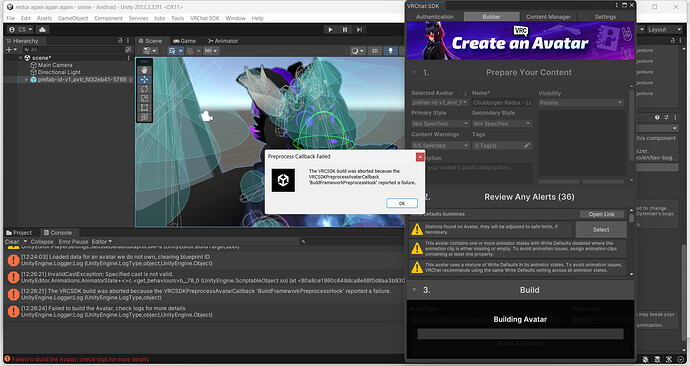This screenshot has height=366, width=690.
Task: Switch to Authentication tab in VRChat SDK
Action: (434, 17)
